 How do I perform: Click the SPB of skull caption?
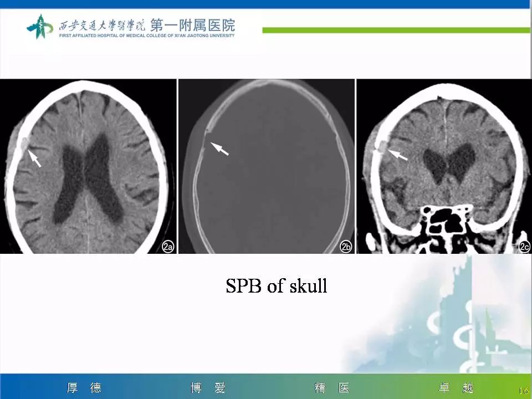click(277, 287)
